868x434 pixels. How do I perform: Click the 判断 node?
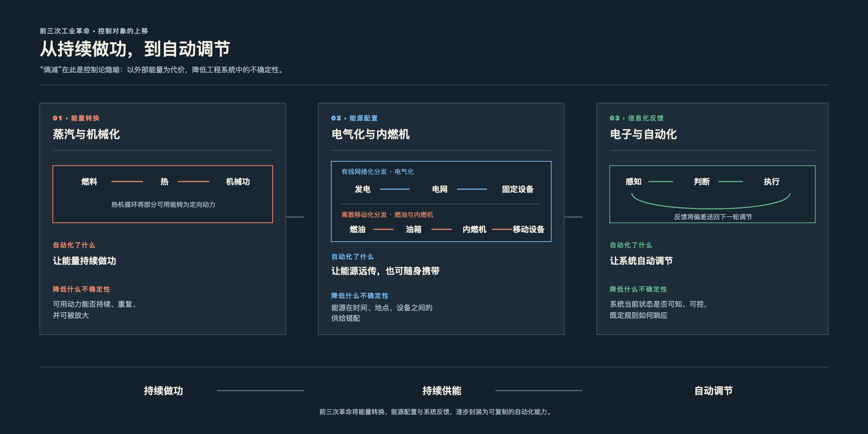[x=702, y=182]
